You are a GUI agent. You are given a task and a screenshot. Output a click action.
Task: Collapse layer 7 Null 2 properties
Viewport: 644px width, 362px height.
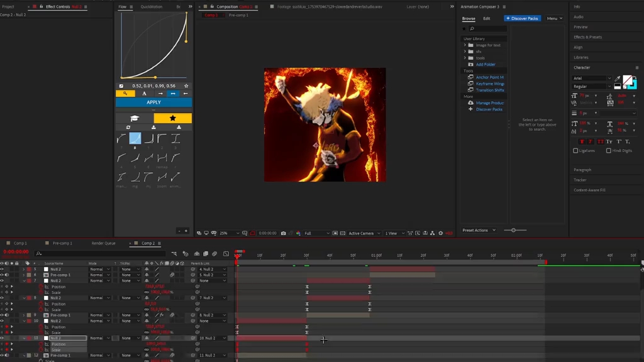(24, 281)
